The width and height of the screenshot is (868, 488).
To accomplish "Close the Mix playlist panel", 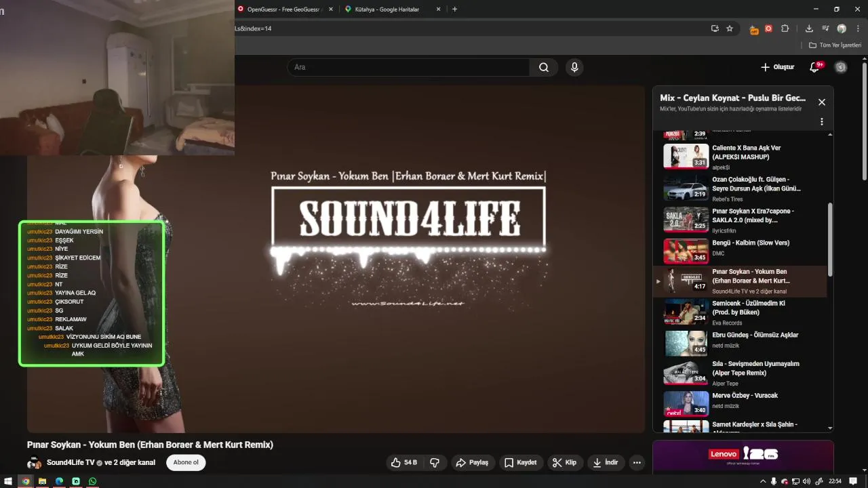I will pos(822,102).
